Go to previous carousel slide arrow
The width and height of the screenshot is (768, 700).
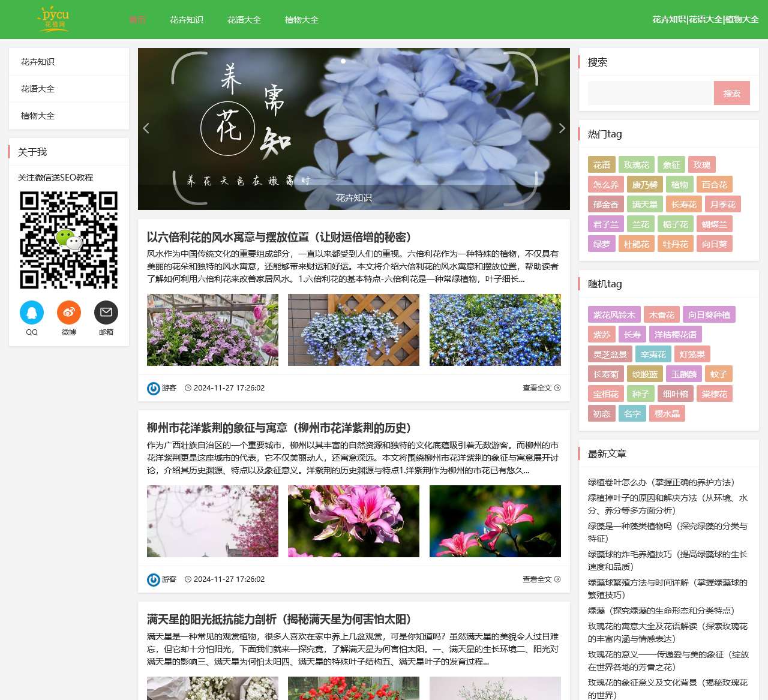point(146,128)
